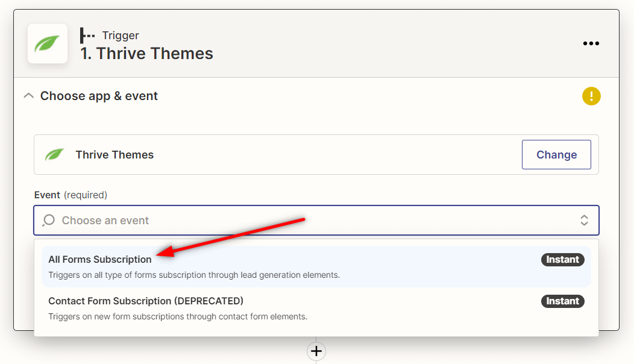Select Contact Form Subscription (DEPRECATED) event
Viewport: 634px width, 364px height.
[x=146, y=301]
